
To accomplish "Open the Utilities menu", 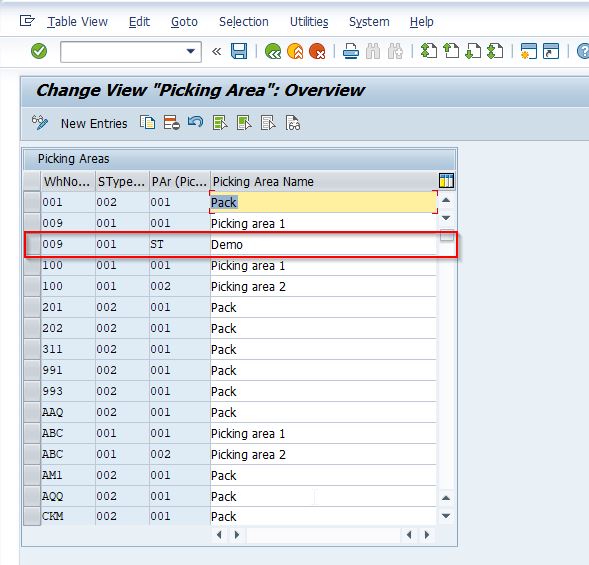I will [309, 22].
